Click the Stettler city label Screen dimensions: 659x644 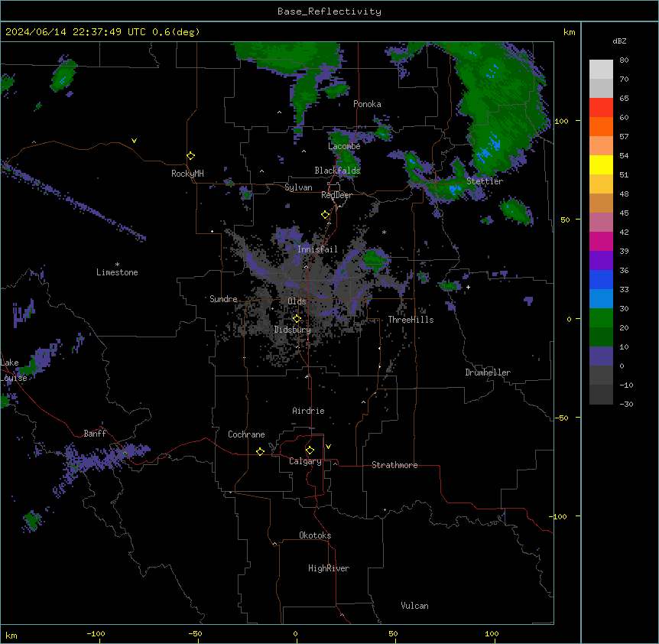pyautogui.click(x=485, y=181)
